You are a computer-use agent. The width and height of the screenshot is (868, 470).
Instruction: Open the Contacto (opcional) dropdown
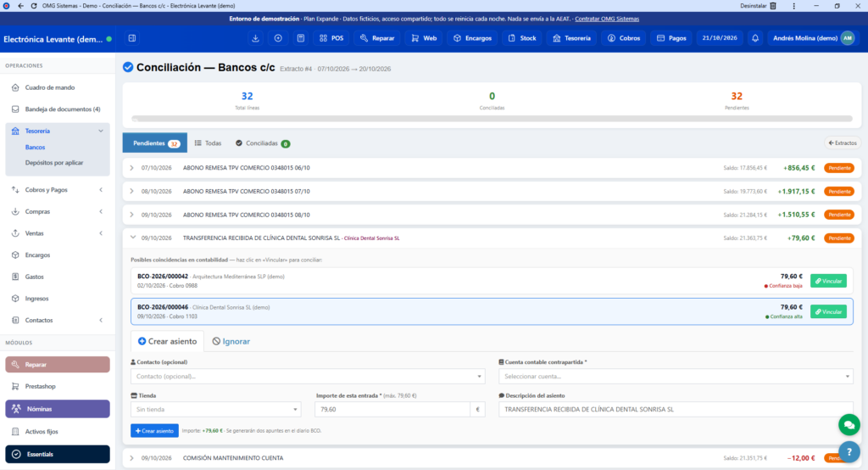[308, 377]
